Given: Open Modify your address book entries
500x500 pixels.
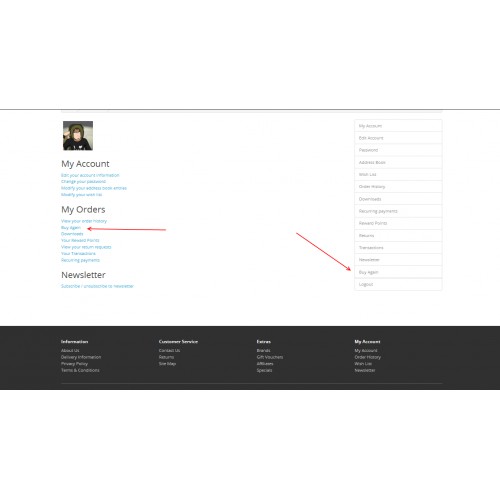Looking at the screenshot, I should (x=94, y=188).
